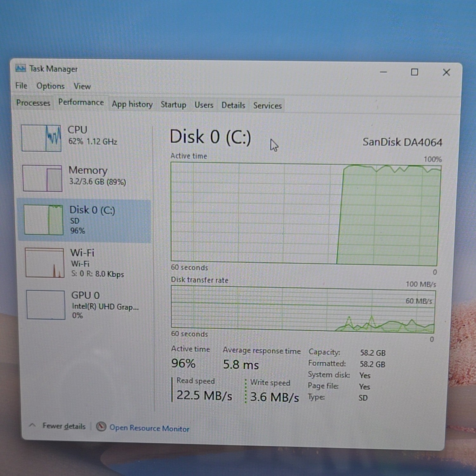Switch to the Users tab
This screenshot has width=476, height=476.
204,105
